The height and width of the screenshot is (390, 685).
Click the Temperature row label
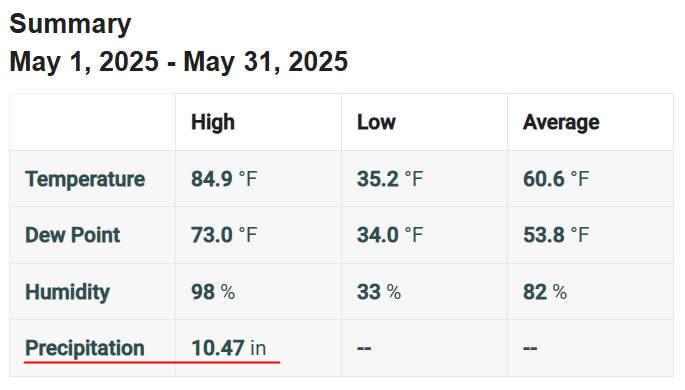pyautogui.click(x=85, y=179)
